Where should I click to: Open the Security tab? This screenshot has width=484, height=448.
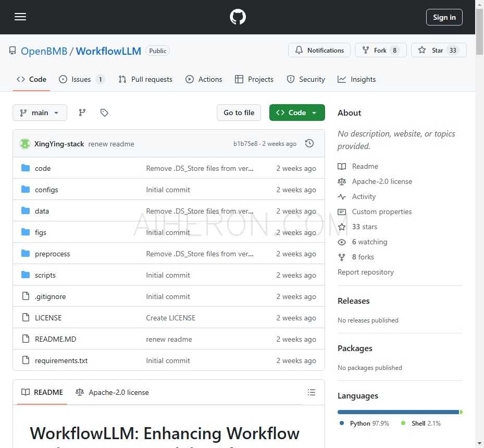tap(306, 79)
